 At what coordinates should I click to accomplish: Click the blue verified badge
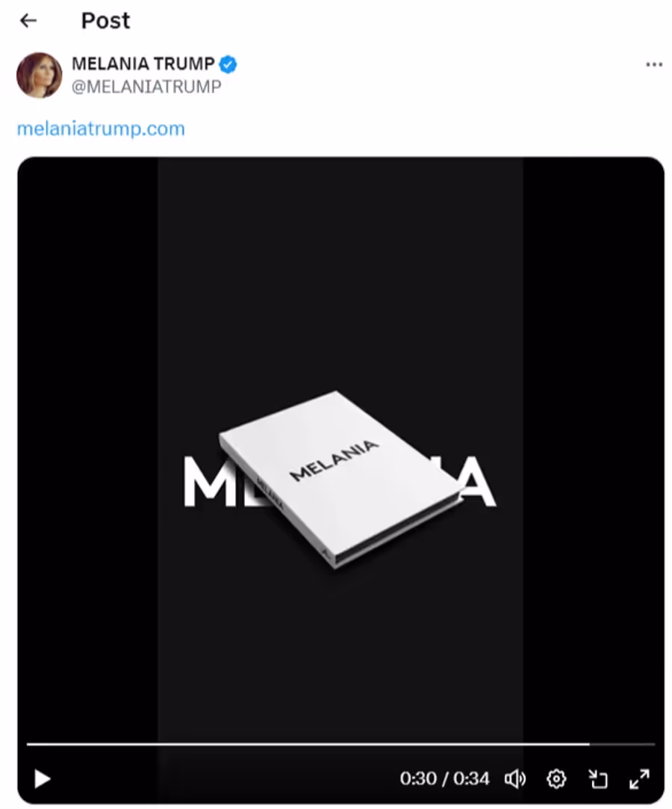(x=228, y=64)
